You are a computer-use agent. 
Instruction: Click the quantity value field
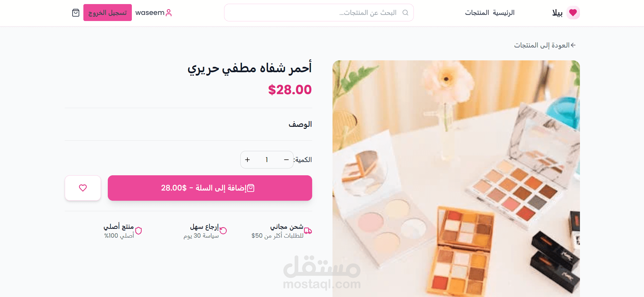(267, 160)
